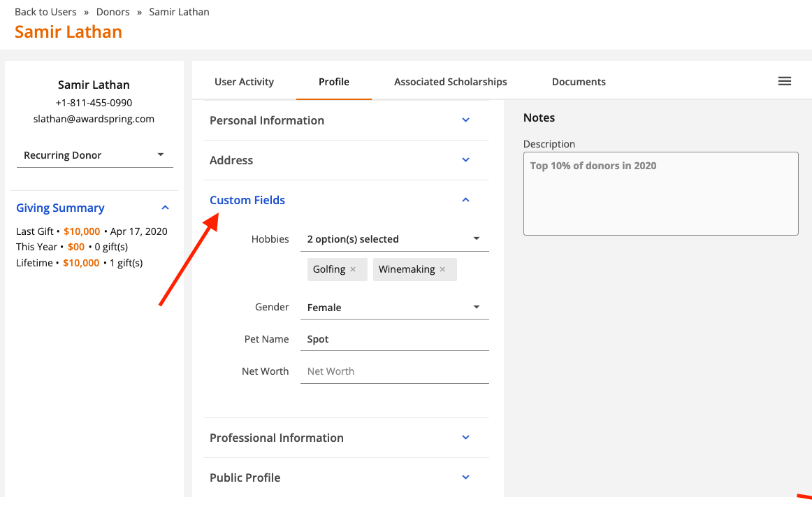Open the Recurring Donor dropdown
Image resolution: width=812 pixels, height=509 pixels.
(x=162, y=155)
